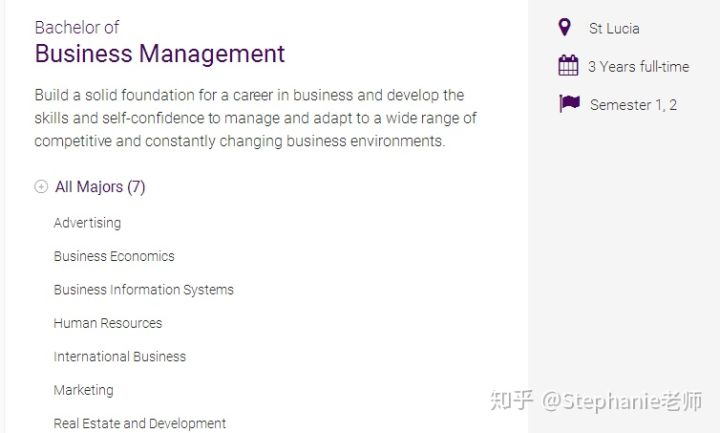The width and height of the screenshot is (720, 433).
Task: Click the program description paragraph
Action: pyautogui.click(x=255, y=118)
